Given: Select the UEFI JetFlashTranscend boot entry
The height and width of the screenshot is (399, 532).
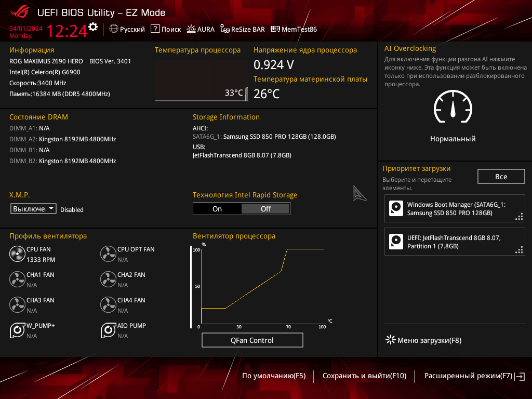Looking at the screenshot, I should pyautogui.click(x=455, y=242).
